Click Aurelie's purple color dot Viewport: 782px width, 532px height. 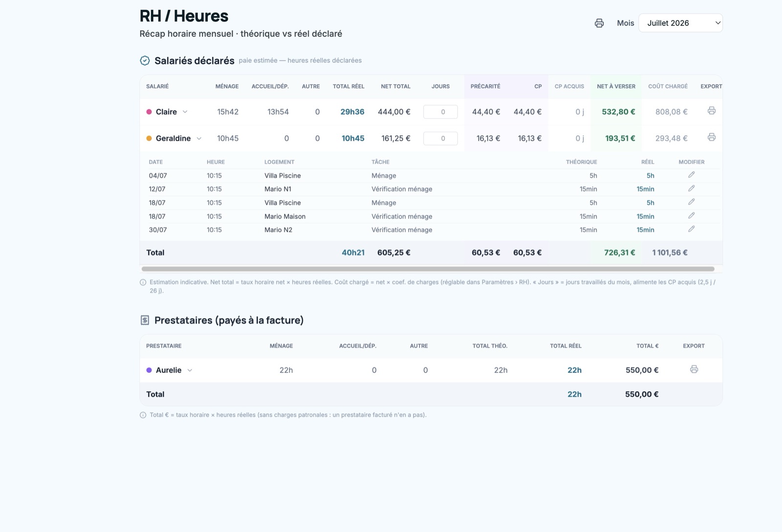149,370
